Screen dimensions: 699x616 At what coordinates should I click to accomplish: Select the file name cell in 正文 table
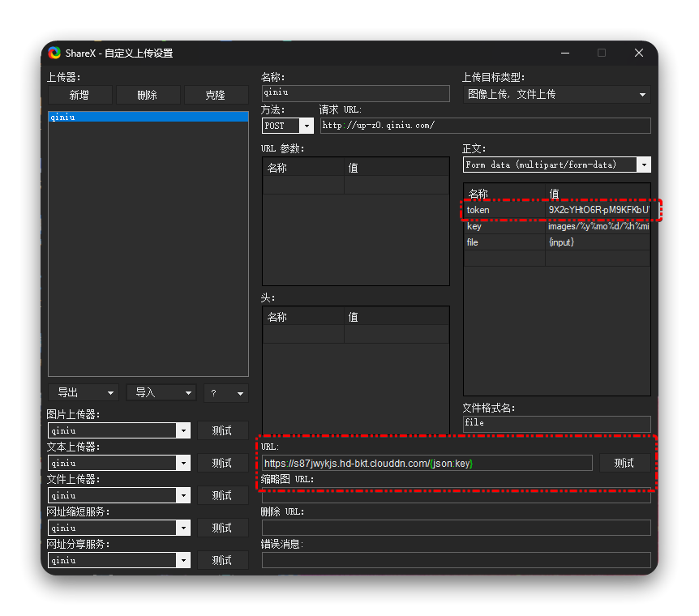[504, 242]
